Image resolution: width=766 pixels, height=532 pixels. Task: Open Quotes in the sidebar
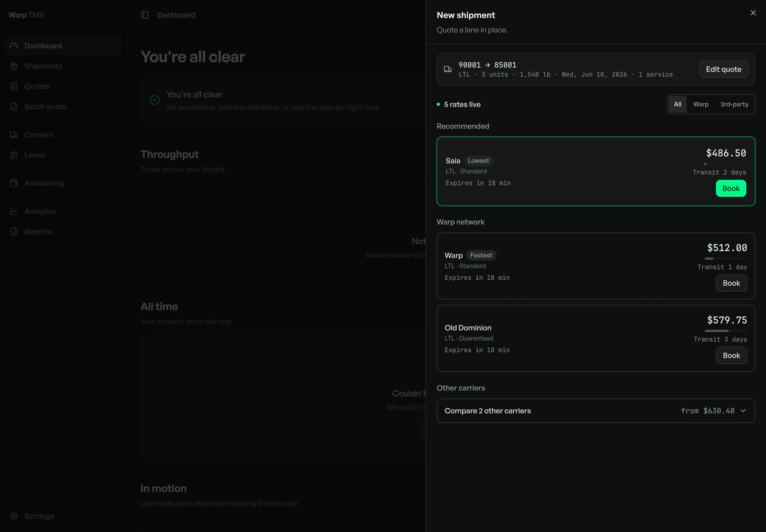click(x=63, y=86)
